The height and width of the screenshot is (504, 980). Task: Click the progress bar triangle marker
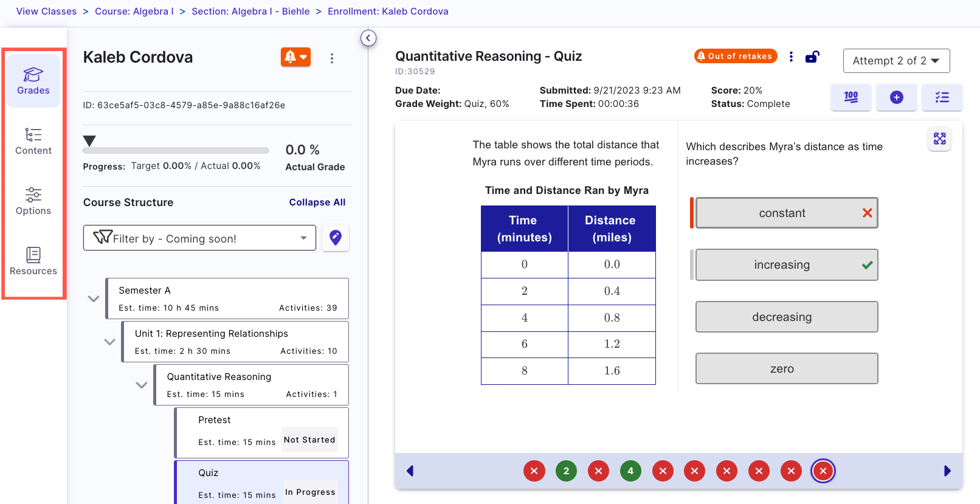tap(89, 141)
